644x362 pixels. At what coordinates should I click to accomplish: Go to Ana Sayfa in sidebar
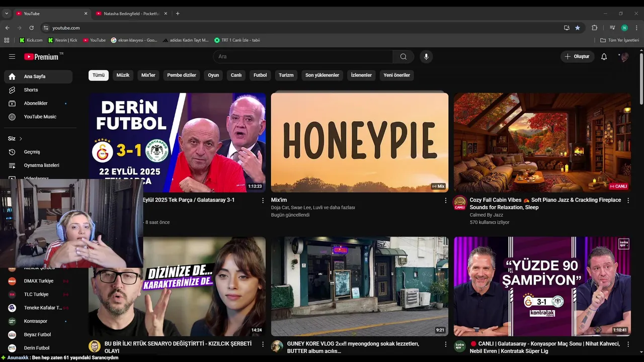38,76
